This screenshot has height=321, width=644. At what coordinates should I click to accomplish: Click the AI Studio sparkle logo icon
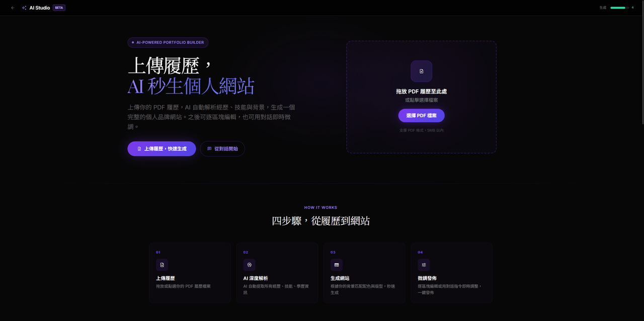pos(24,8)
